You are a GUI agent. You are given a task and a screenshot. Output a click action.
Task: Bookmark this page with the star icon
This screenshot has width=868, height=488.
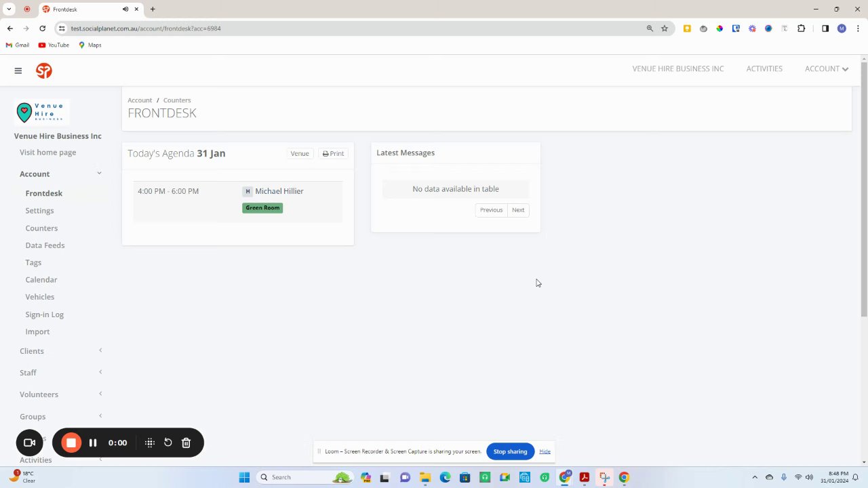tap(665, 28)
